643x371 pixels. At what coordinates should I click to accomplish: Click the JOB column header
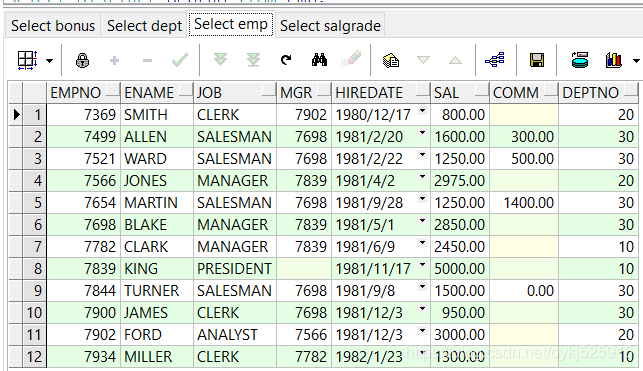point(235,93)
